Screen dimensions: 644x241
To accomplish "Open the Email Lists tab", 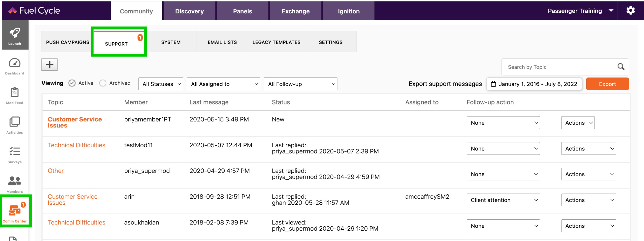I will tap(222, 42).
